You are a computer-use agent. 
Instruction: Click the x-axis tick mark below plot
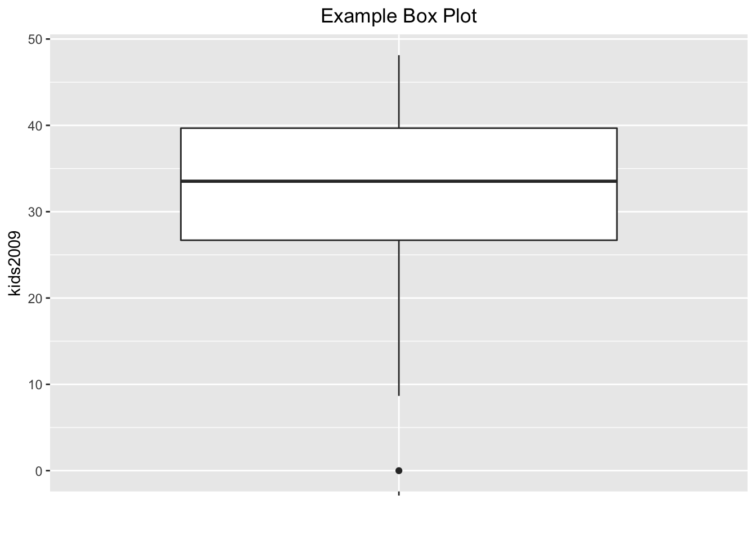coord(399,493)
